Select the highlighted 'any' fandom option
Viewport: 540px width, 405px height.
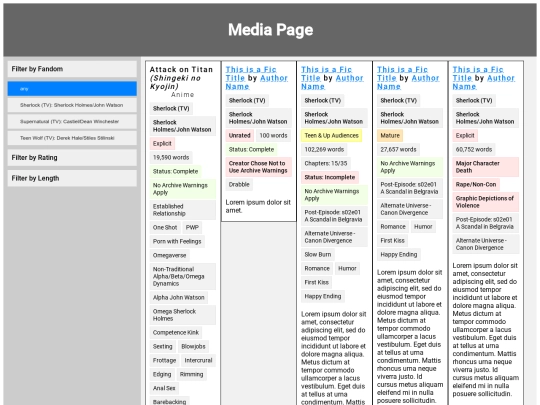pyautogui.click(x=72, y=89)
